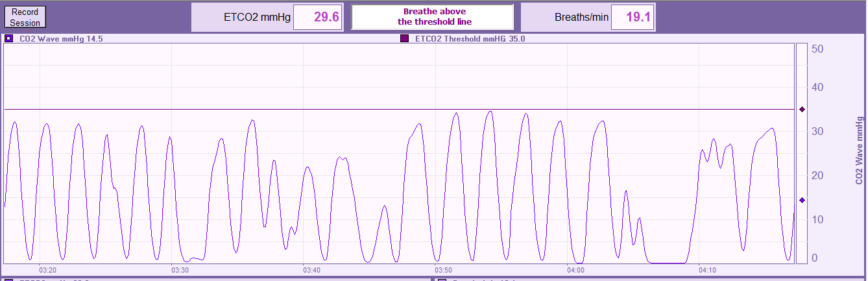Click the ETCO2 Threshold mmHG 35.0 legend label
The width and height of the screenshot is (868, 281).
tap(470, 39)
